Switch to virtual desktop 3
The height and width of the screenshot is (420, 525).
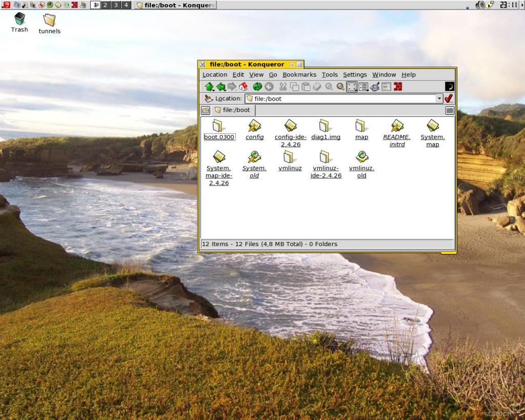[x=115, y=5]
